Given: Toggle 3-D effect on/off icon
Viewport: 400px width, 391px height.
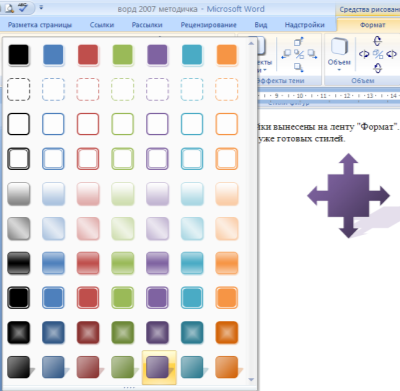Looking at the screenshot, I should (x=378, y=54).
